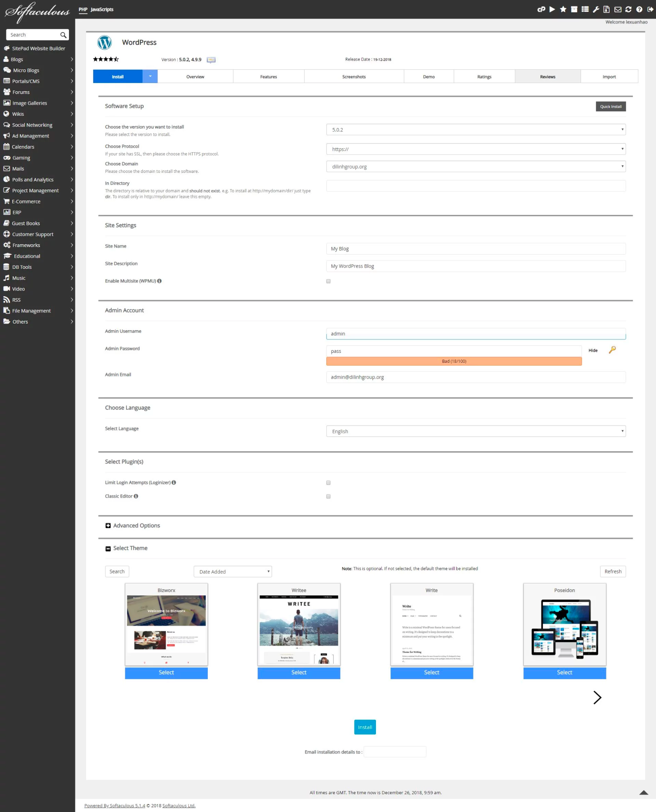
Task: Open SitePad Website Builder in sidebar
Action: click(x=38, y=48)
